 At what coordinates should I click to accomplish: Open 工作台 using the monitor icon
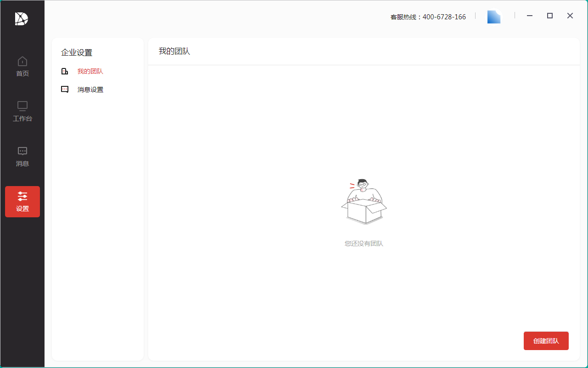coord(22,106)
